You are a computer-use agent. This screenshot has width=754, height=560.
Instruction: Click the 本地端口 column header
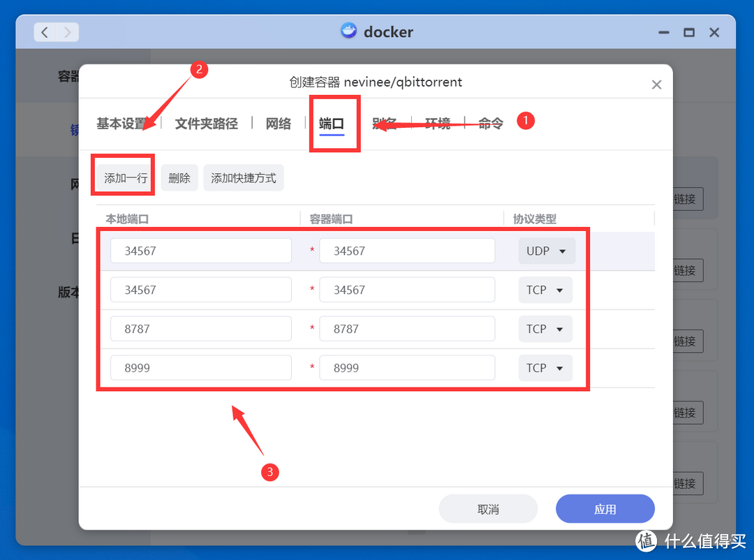(127, 219)
